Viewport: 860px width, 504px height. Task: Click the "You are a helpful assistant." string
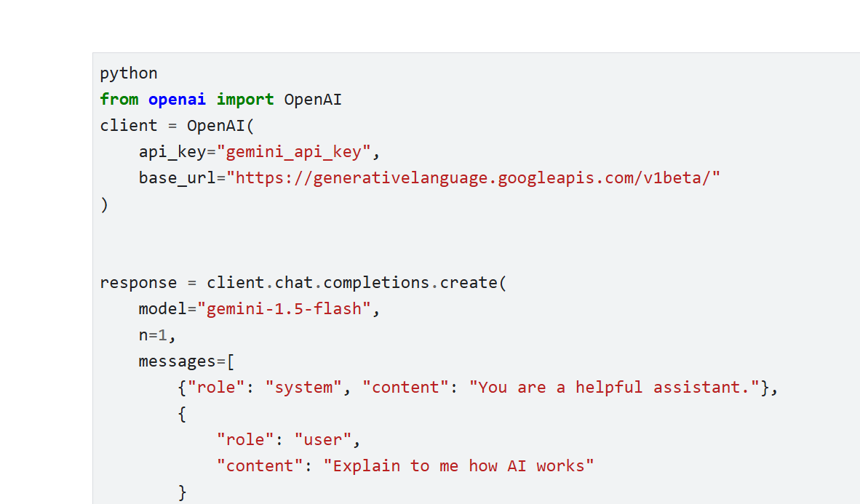coord(614,388)
